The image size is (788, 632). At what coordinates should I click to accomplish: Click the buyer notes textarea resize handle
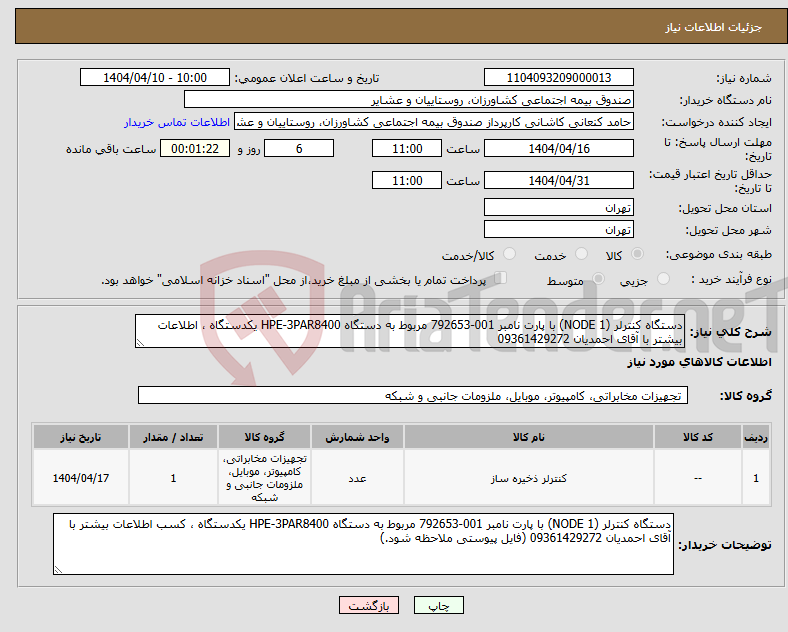58,570
